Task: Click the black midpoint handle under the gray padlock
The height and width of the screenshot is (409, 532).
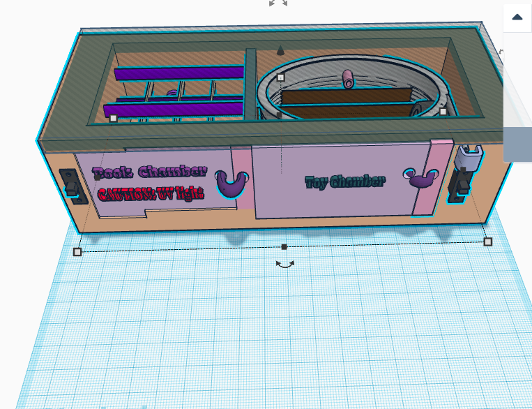Action: point(463,169)
